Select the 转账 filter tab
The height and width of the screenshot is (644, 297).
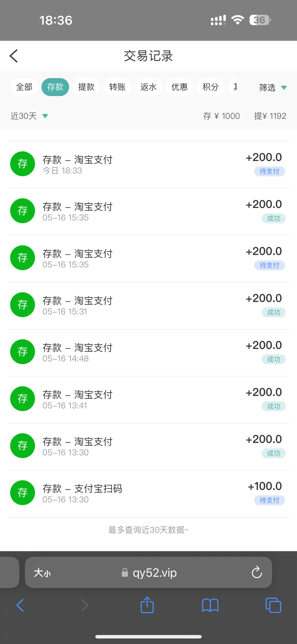pyautogui.click(x=117, y=87)
